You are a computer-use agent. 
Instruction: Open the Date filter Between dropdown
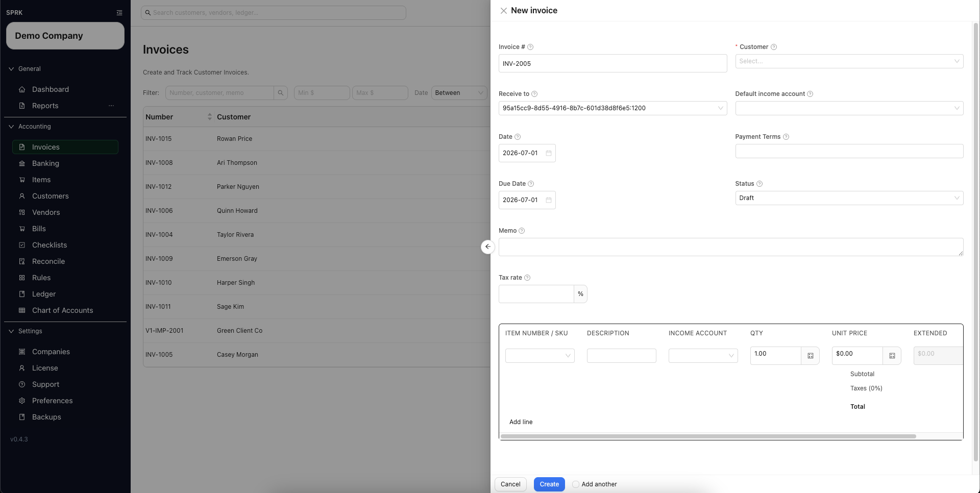click(x=459, y=93)
